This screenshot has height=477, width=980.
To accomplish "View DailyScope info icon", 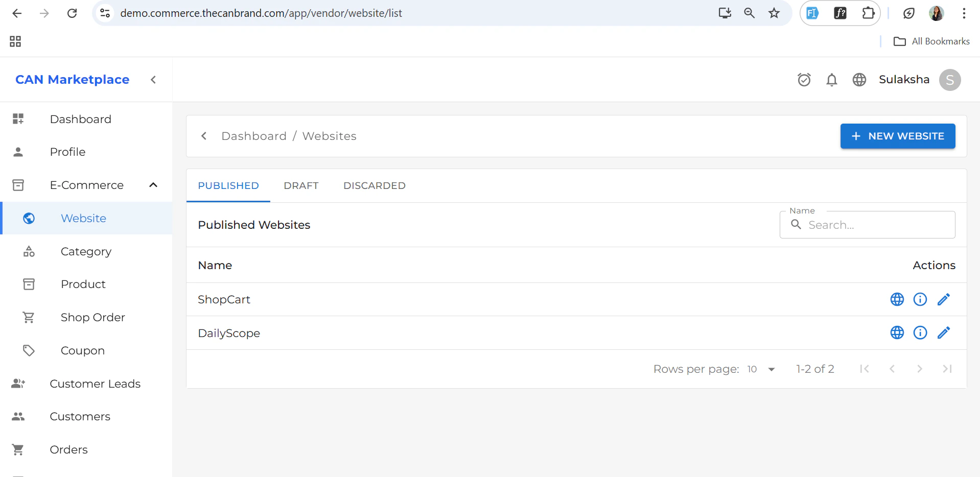I will tap(920, 332).
